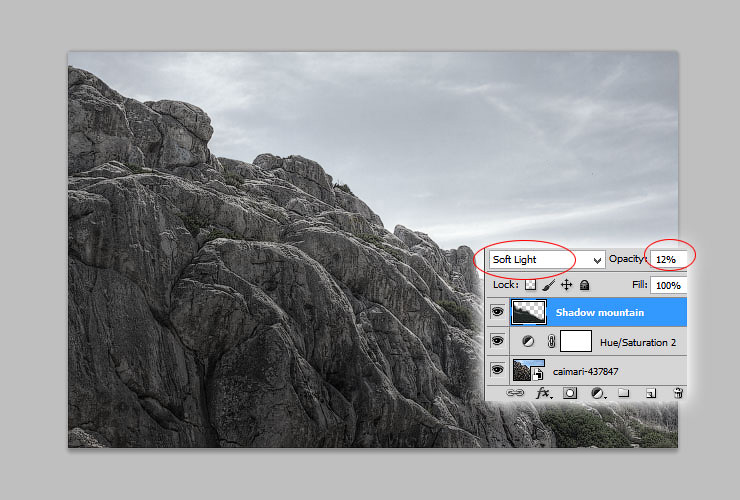Select the caimari-437847 smart object thumbnail

point(529,370)
